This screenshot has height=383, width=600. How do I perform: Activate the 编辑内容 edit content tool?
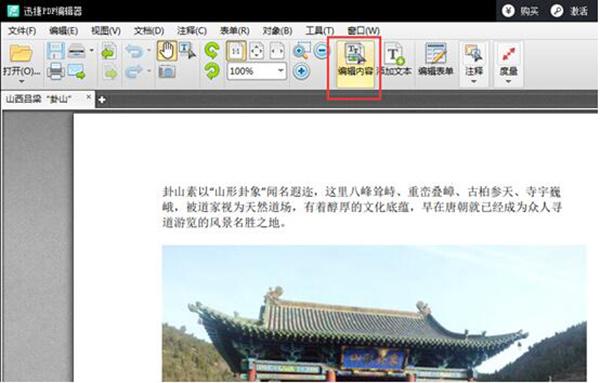(355, 63)
